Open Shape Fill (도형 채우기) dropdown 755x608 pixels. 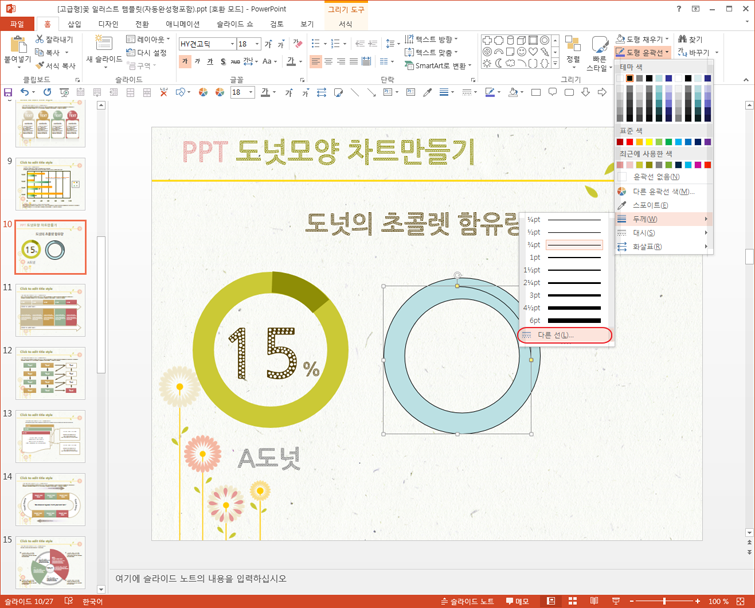[x=642, y=39]
